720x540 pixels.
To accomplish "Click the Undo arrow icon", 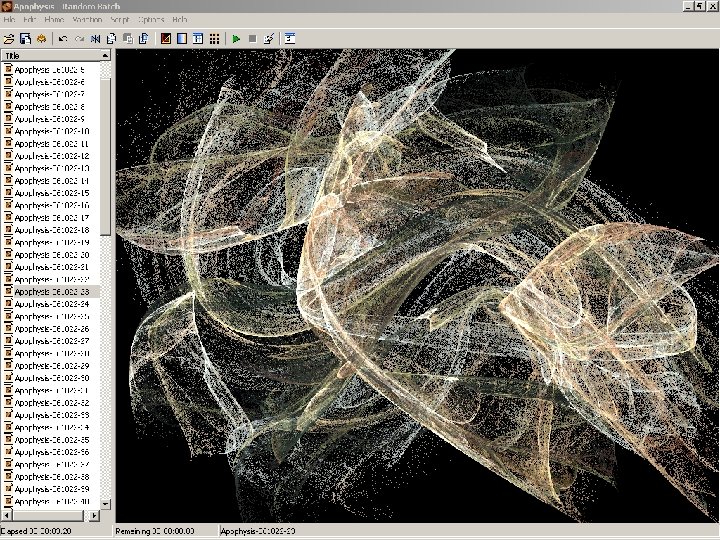I will tap(63, 39).
